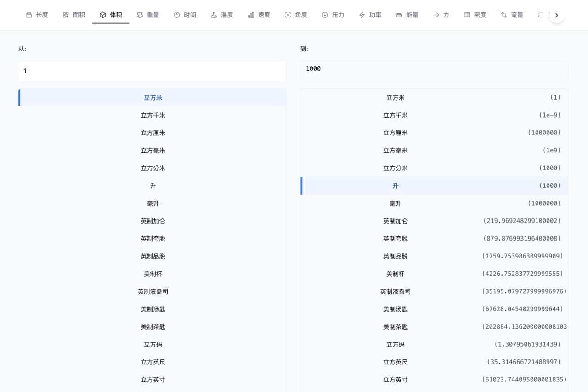
Task: Click the up-down arrows icon beside 流量
Action: point(504,15)
